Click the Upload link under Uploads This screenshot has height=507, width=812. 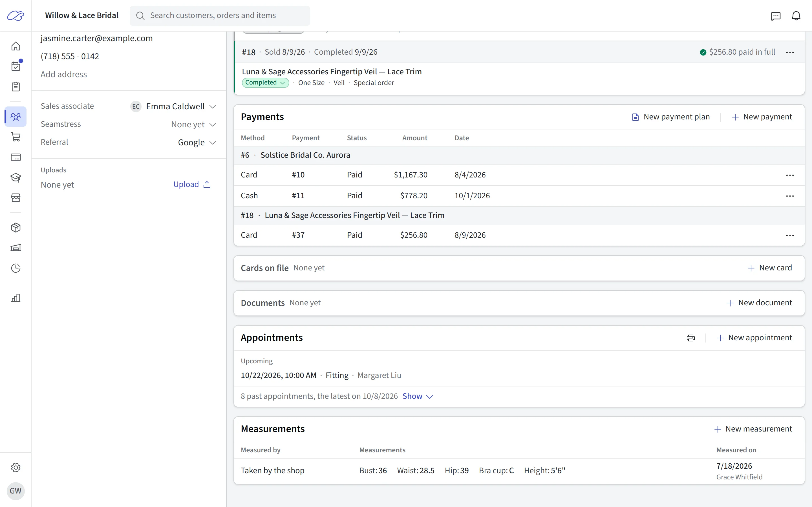coord(192,184)
